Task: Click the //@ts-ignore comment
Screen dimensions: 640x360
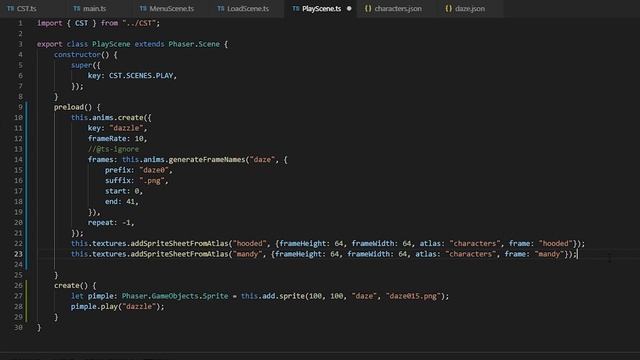Action: click(x=113, y=149)
